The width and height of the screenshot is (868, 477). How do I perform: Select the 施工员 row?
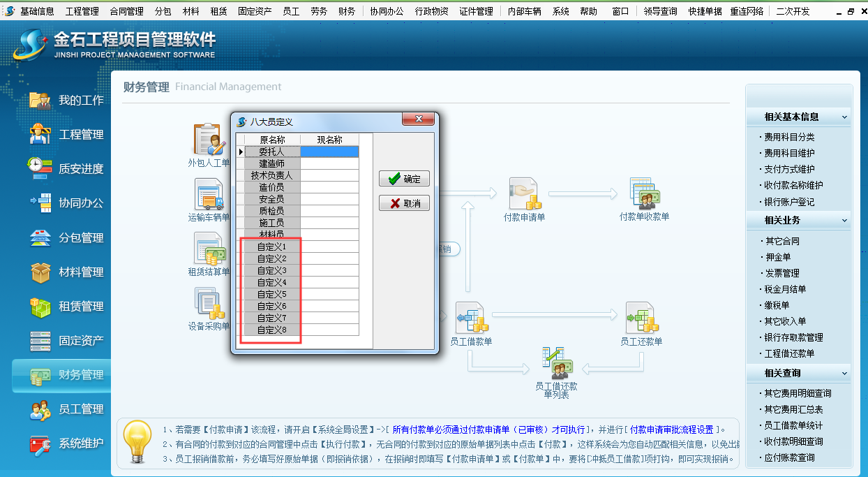272,223
